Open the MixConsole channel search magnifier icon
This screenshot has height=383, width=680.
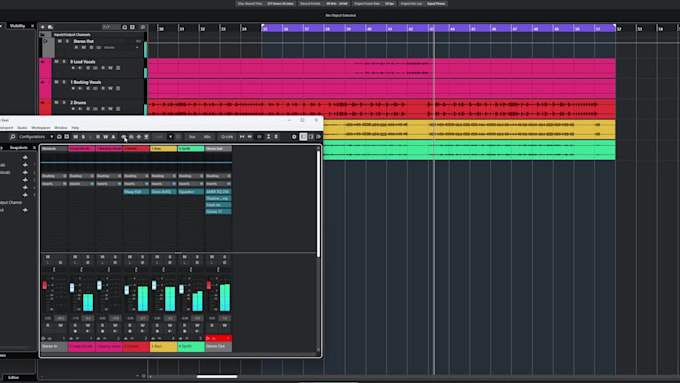pyautogui.click(x=13, y=137)
